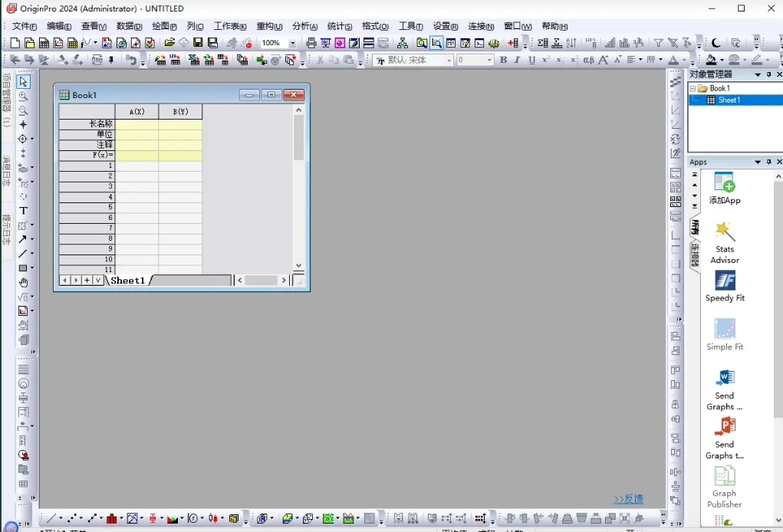This screenshot has height=532, width=783.
Task: Click the font color A swatch
Action: click(x=673, y=60)
